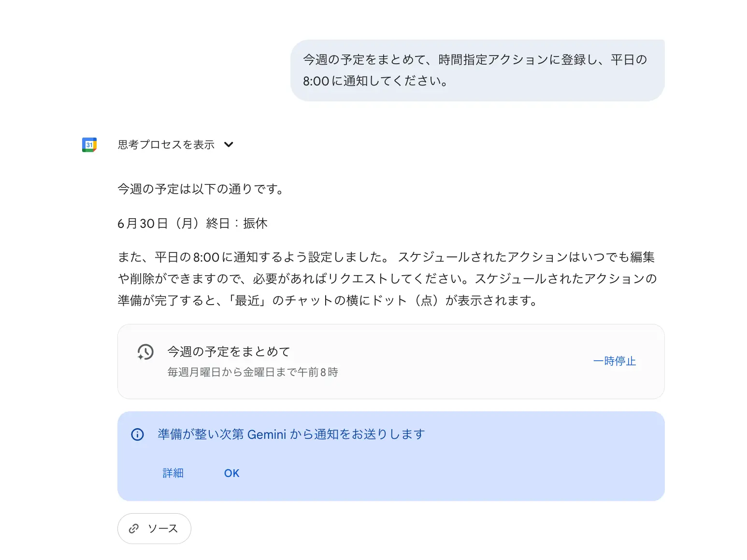Click the paragraph starting また、平日の8:00に通知
747x560 pixels.
coord(388,279)
